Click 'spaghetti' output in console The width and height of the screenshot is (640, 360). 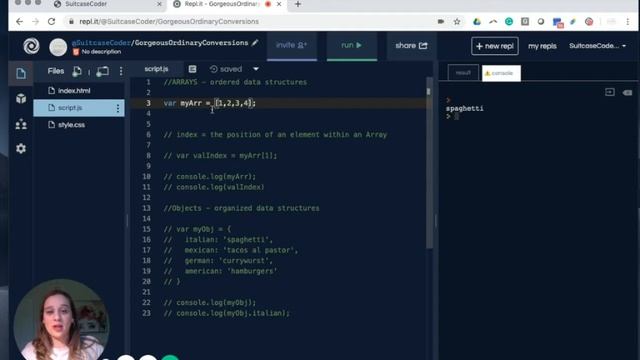point(464,109)
